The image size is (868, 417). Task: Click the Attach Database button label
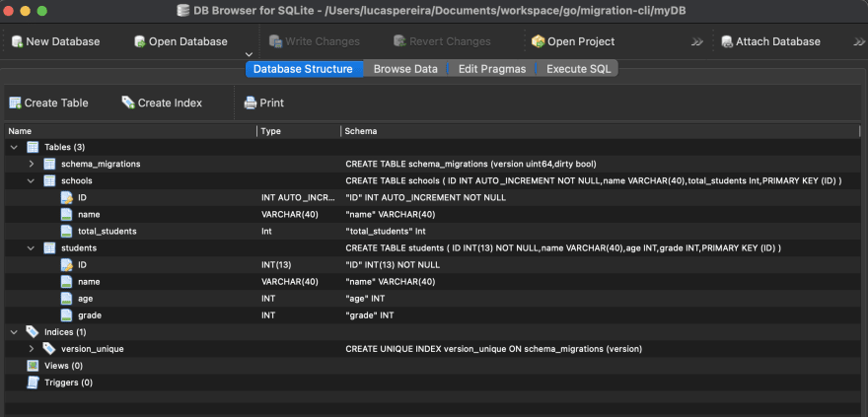tap(778, 41)
